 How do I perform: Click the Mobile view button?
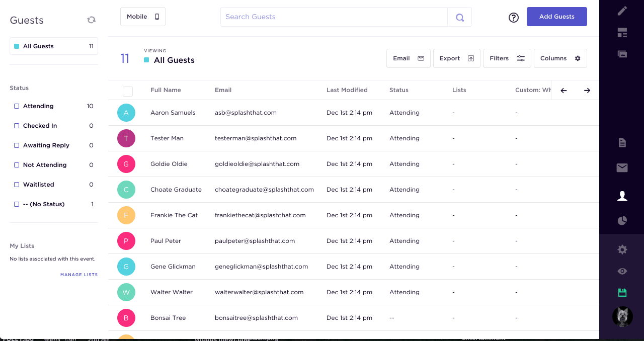[143, 17]
